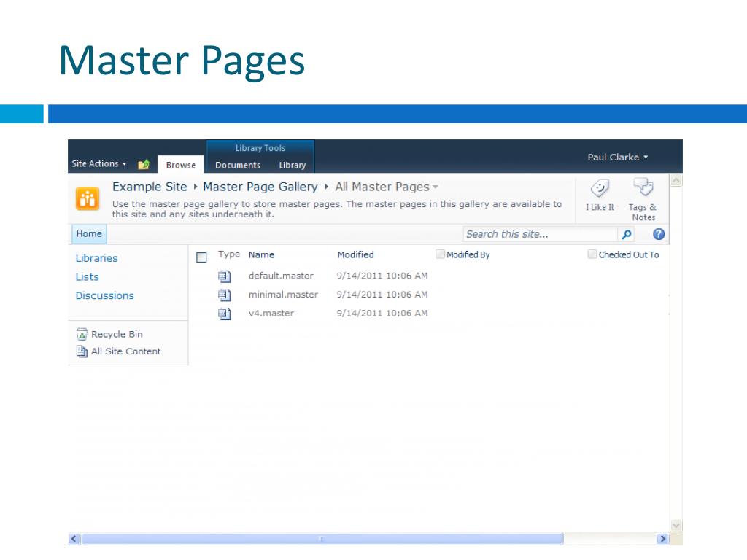The height and width of the screenshot is (560, 747).
Task: Click the search magnifier icon
Action: point(627,234)
